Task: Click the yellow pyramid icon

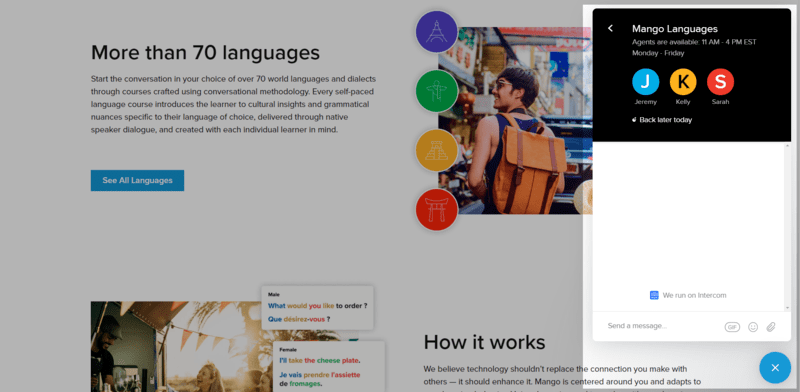Action: tap(436, 151)
